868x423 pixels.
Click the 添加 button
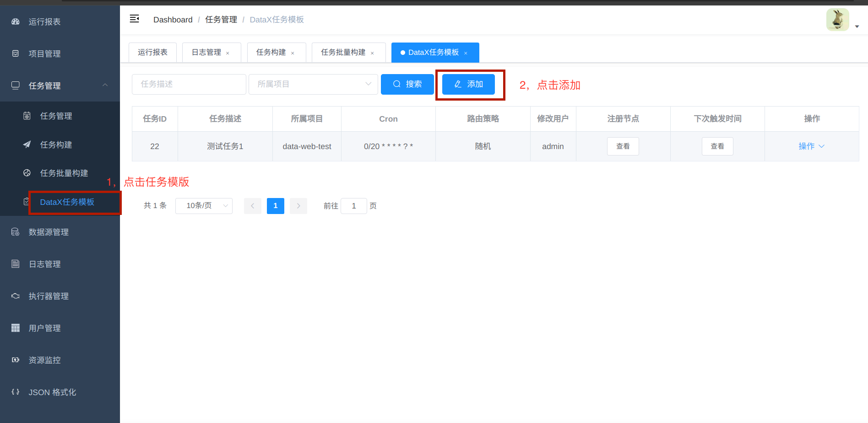tap(468, 84)
